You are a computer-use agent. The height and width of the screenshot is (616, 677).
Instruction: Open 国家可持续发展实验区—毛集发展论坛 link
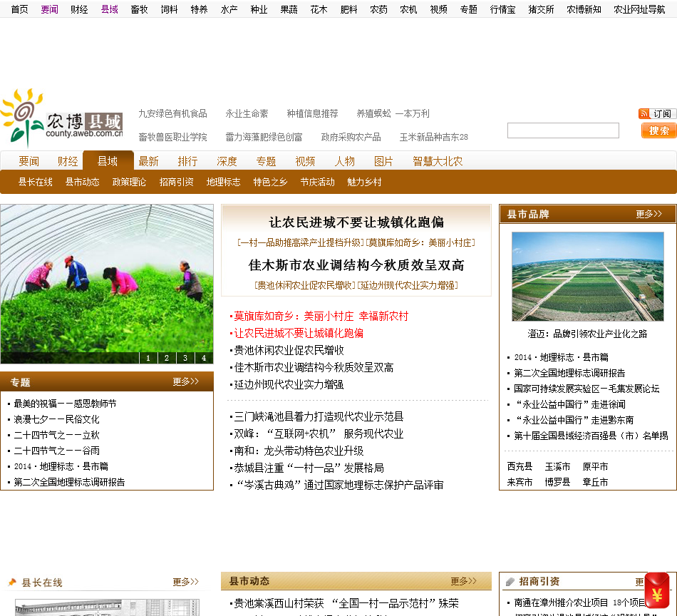586,389
